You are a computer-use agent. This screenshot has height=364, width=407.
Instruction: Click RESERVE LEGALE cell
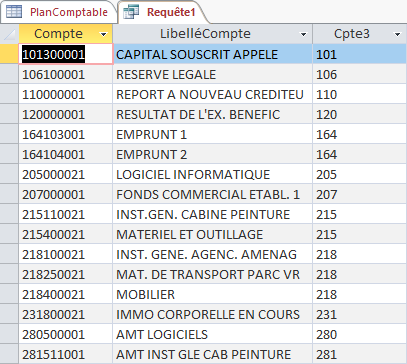click(213, 74)
